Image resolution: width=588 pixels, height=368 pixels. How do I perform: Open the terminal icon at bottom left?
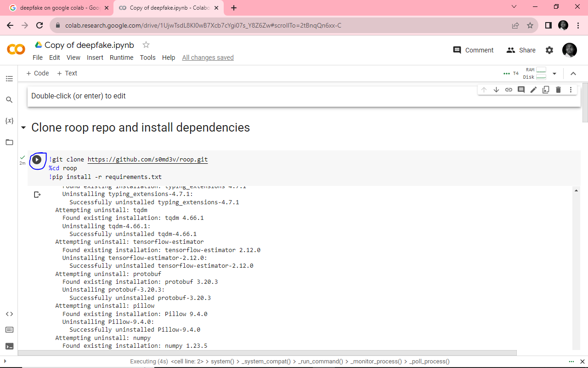[x=9, y=346]
